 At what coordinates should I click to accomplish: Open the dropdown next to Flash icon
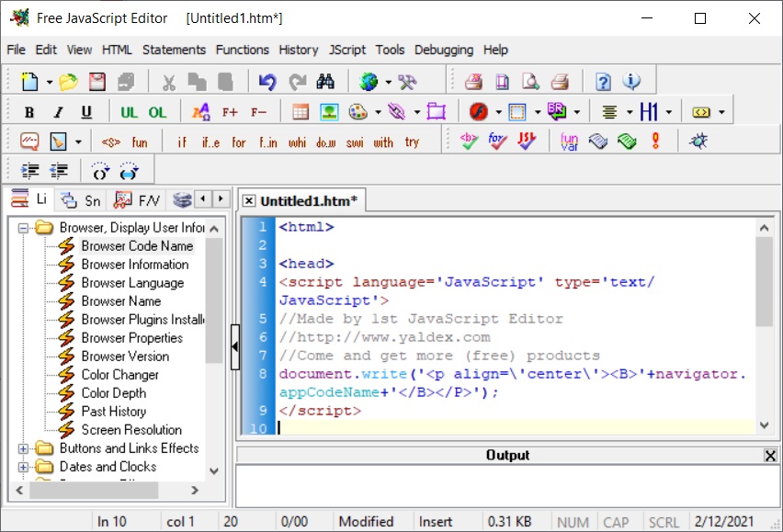498,112
